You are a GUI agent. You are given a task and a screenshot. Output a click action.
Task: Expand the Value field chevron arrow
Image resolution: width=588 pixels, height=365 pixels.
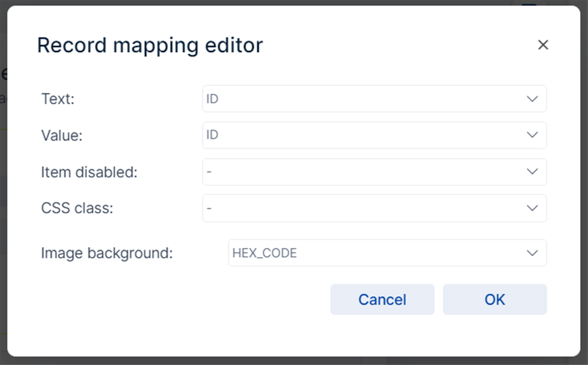click(x=532, y=135)
